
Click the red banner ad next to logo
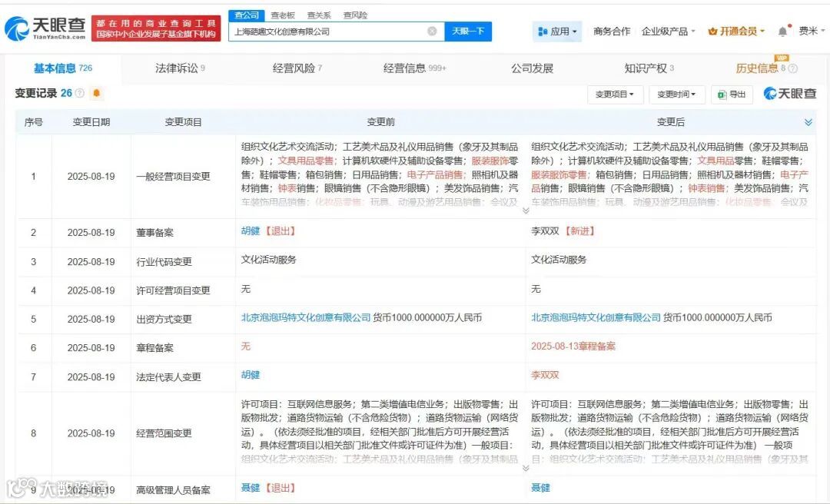[x=155, y=28]
